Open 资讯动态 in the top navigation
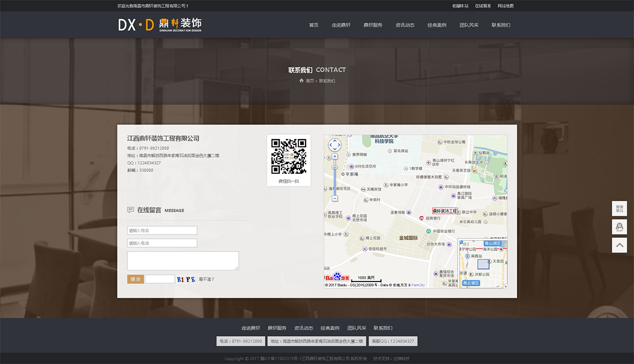Image resolution: width=634 pixels, height=364 pixels. tap(405, 25)
